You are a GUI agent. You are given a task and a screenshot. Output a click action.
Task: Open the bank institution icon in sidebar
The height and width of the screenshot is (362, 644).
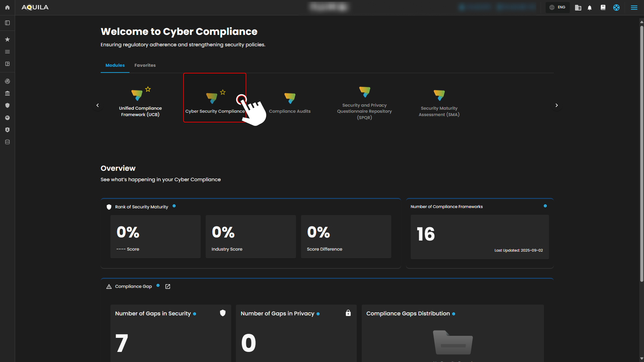point(7,93)
